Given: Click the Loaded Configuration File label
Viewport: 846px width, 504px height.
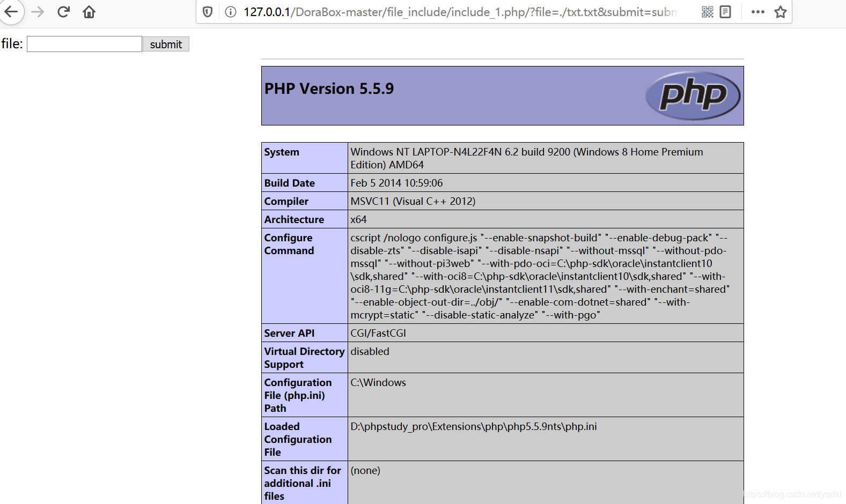Looking at the screenshot, I should click(298, 439).
